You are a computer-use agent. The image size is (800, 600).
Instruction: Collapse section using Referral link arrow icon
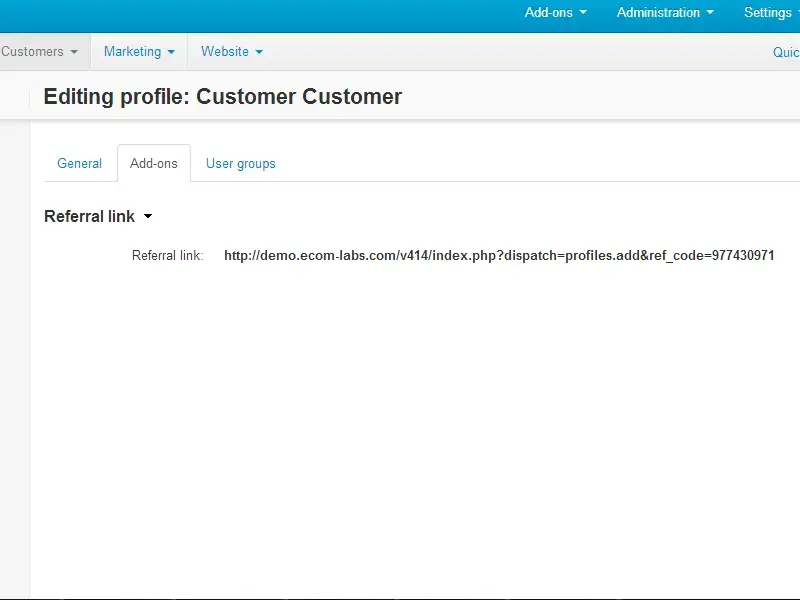tap(148, 217)
